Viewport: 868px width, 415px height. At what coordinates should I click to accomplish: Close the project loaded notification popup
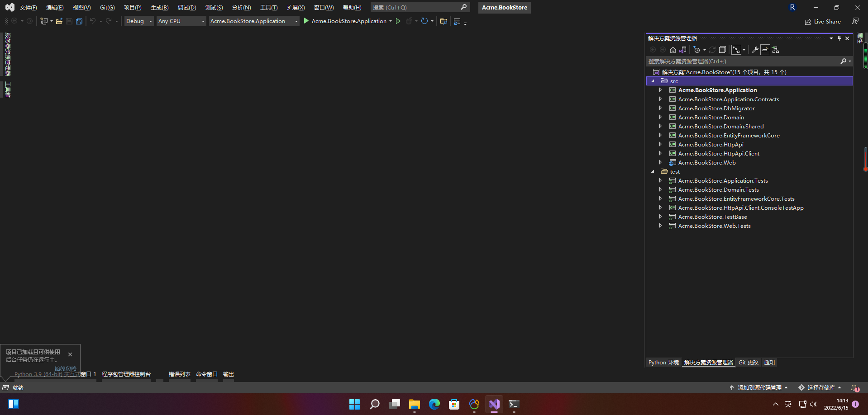pyautogui.click(x=70, y=354)
